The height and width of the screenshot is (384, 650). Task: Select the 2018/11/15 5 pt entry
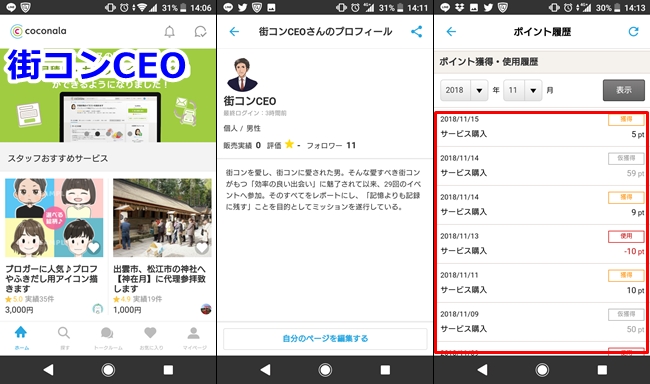pyautogui.click(x=542, y=127)
